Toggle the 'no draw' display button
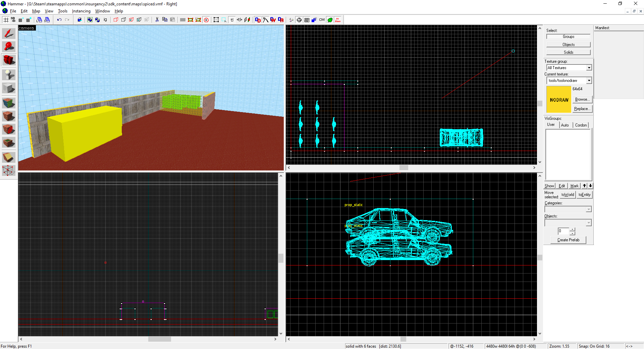The image size is (644, 349). click(x=338, y=20)
